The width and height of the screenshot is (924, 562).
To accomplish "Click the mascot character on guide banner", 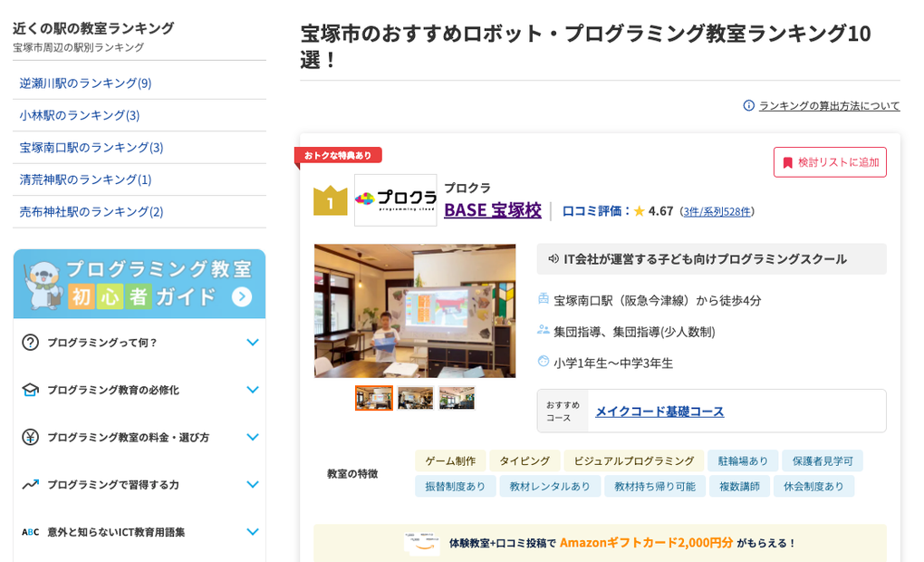I will tap(44, 285).
